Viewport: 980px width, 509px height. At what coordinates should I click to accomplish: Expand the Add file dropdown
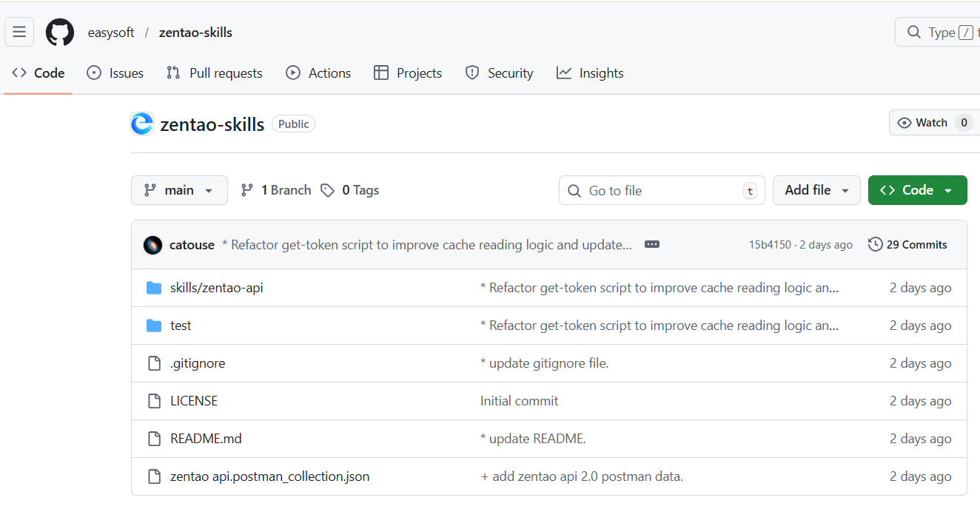[816, 190]
